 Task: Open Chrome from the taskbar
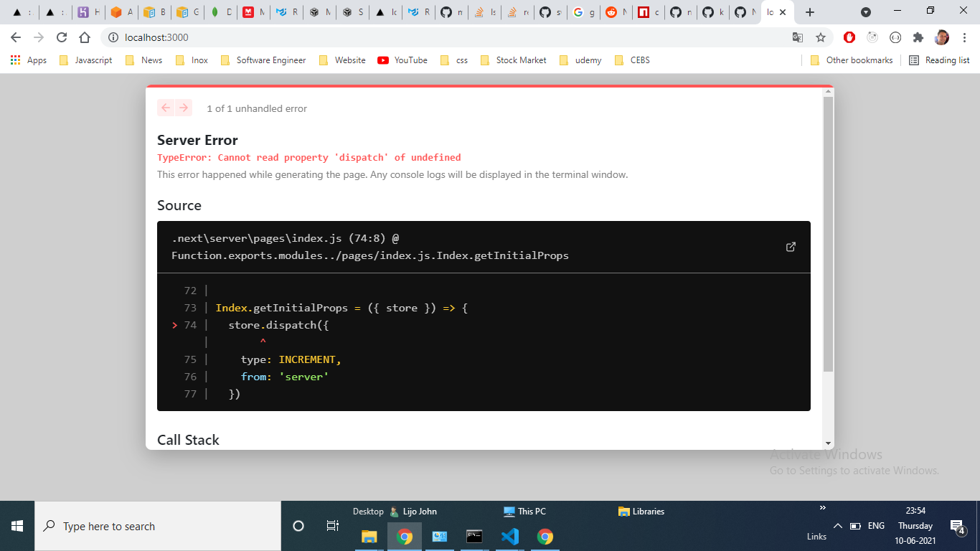point(405,536)
